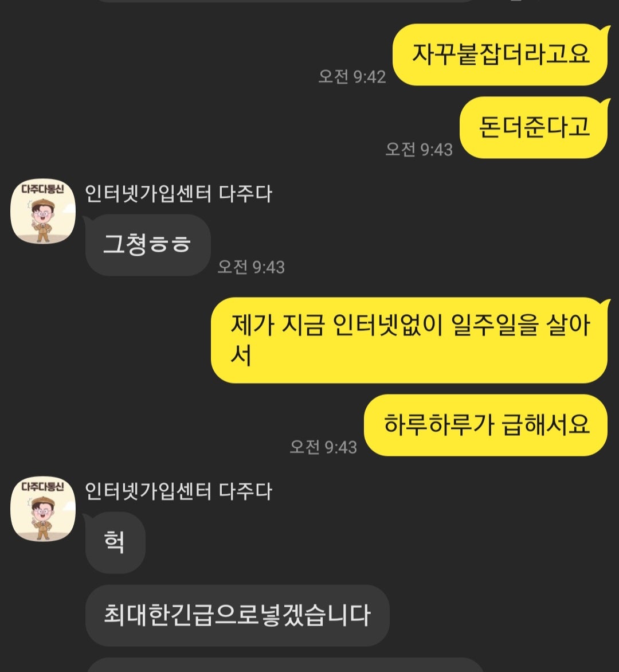Tap 오전 9:43 timestamp beside 돈더준다고
This screenshot has height=672, width=619.
coord(419,150)
